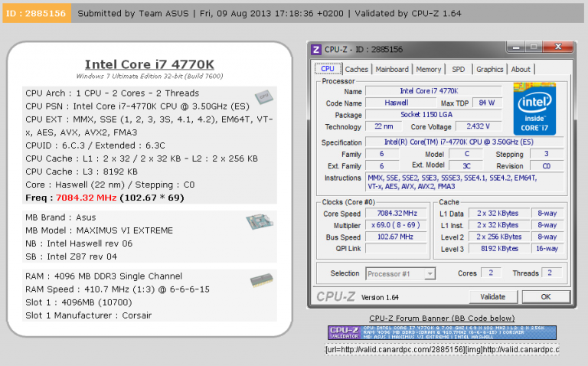Click the BB code URL text field
Image resolution: width=588 pixels, height=366 pixels.
[x=442, y=349]
